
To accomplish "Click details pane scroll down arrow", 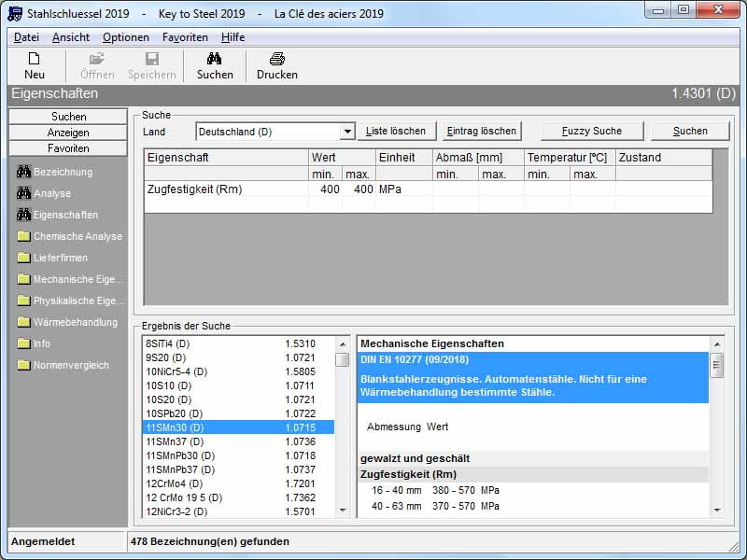I will (716, 511).
